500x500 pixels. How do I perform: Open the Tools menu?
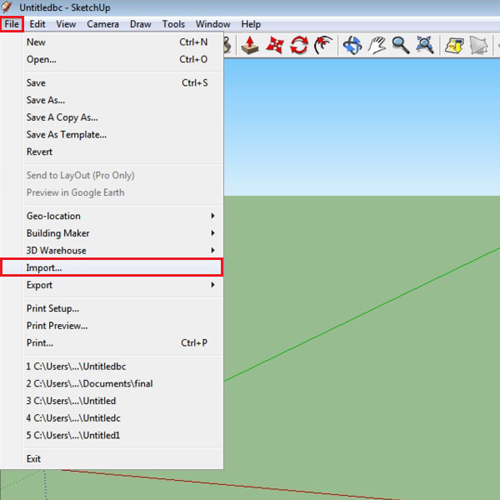(173, 24)
